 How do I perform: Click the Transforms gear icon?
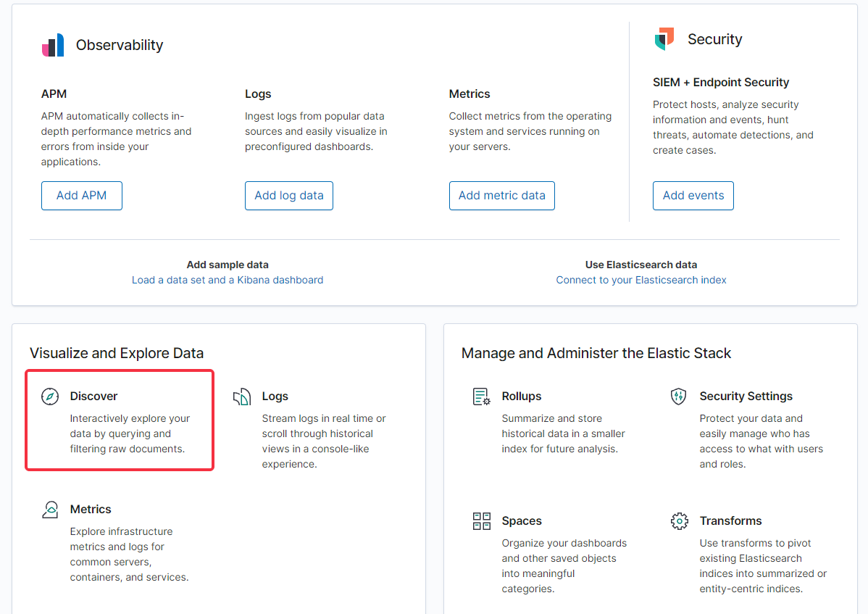click(x=679, y=521)
